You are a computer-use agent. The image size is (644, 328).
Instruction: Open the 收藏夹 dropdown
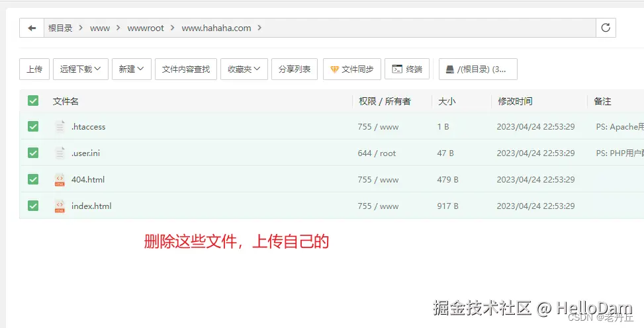[244, 69]
